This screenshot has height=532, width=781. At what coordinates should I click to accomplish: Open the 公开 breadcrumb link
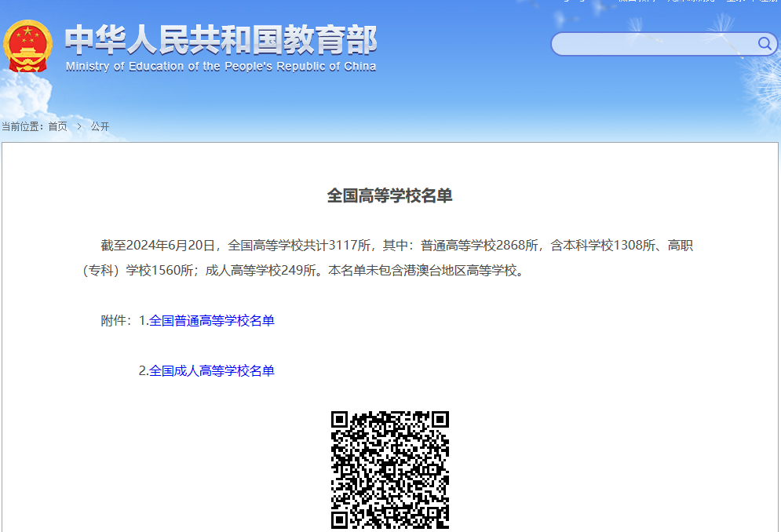pos(100,126)
